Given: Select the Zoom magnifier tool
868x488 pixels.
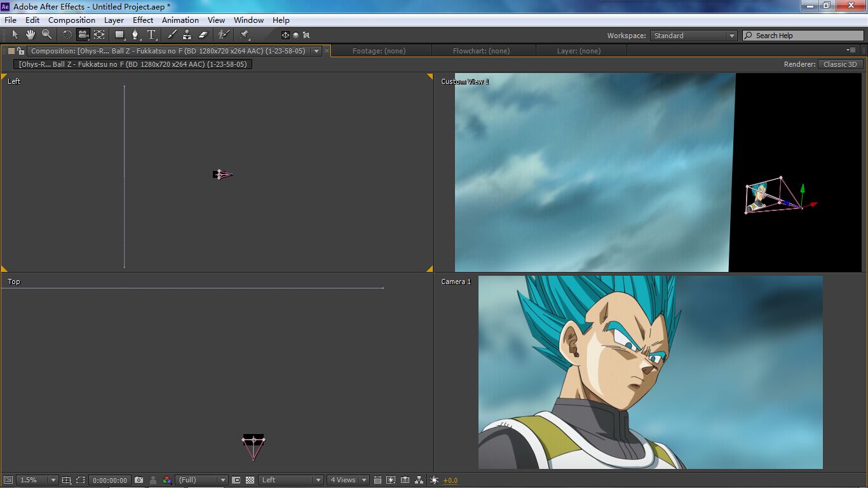Looking at the screenshot, I should (46, 35).
